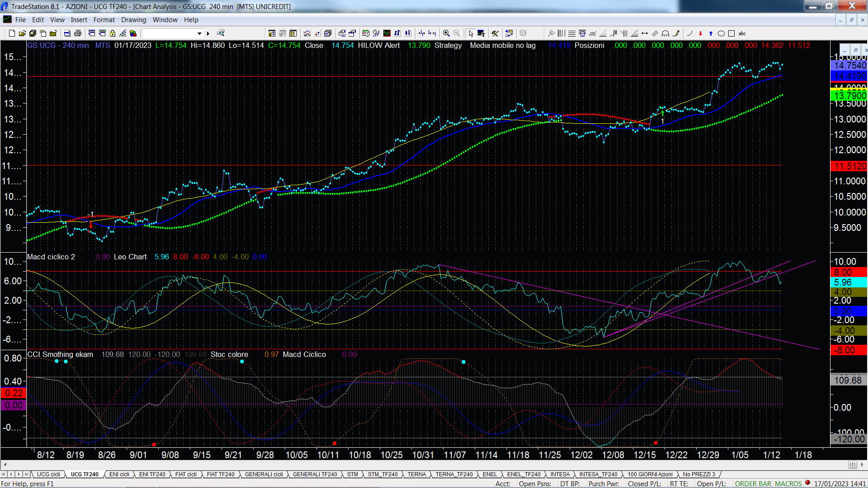Click the search chart magnifier icon

pos(221,33)
